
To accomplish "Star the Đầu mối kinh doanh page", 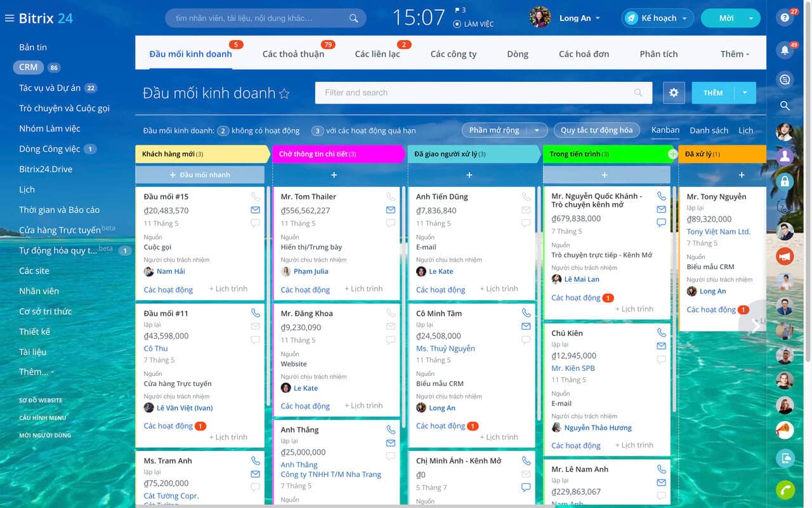I will pyautogui.click(x=284, y=94).
